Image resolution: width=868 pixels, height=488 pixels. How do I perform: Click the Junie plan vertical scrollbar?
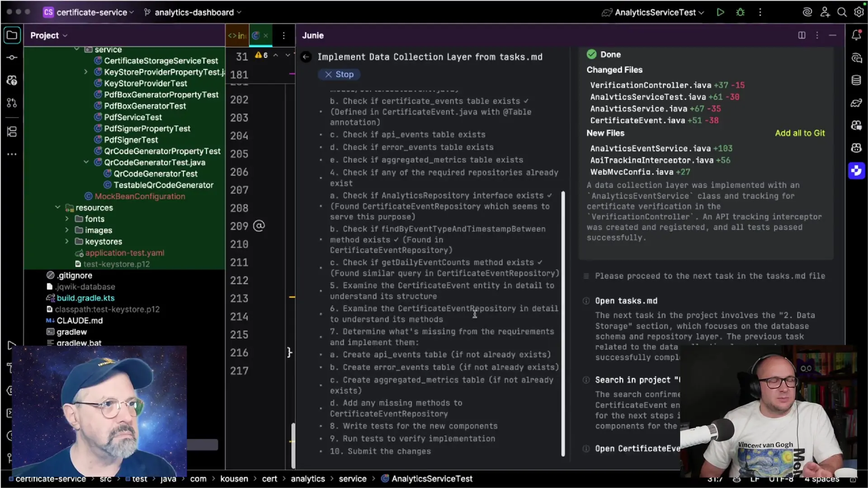563,324
